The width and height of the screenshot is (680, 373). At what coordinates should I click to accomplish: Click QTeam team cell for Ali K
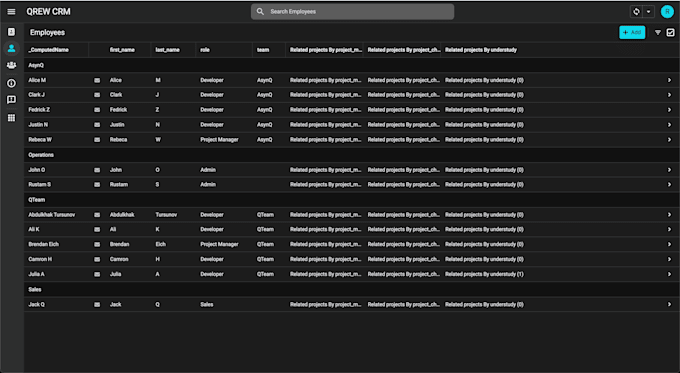pos(265,229)
